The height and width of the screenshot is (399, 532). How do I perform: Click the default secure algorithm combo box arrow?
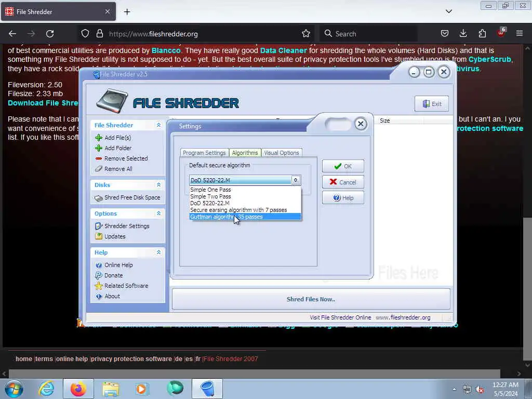pyautogui.click(x=296, y=180)
